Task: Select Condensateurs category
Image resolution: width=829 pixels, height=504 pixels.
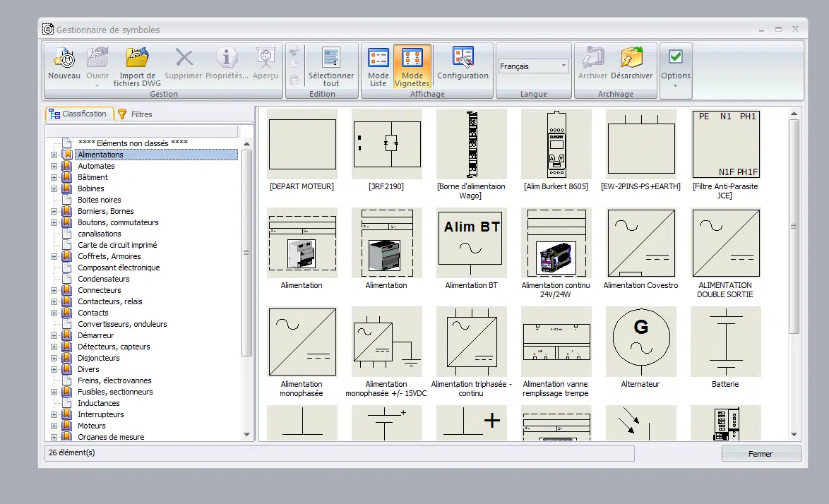Action: (104, 279)
